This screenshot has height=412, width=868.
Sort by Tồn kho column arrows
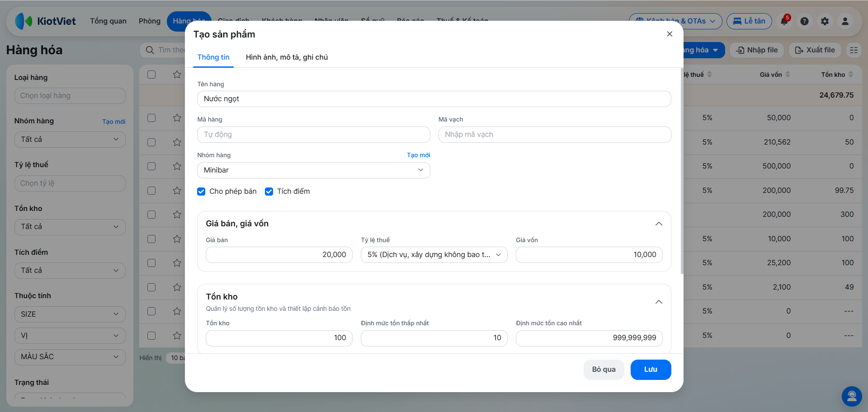[851, 74]
